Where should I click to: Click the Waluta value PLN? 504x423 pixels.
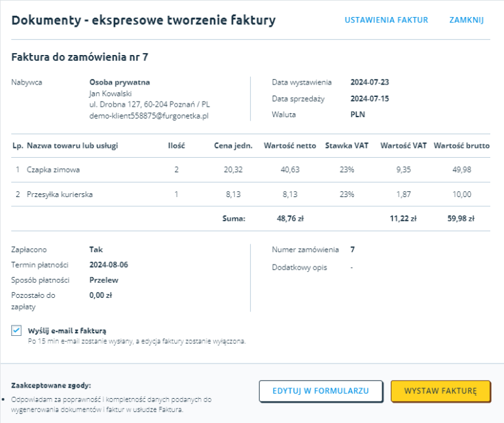pyautogui.click(x=357, y=115)
